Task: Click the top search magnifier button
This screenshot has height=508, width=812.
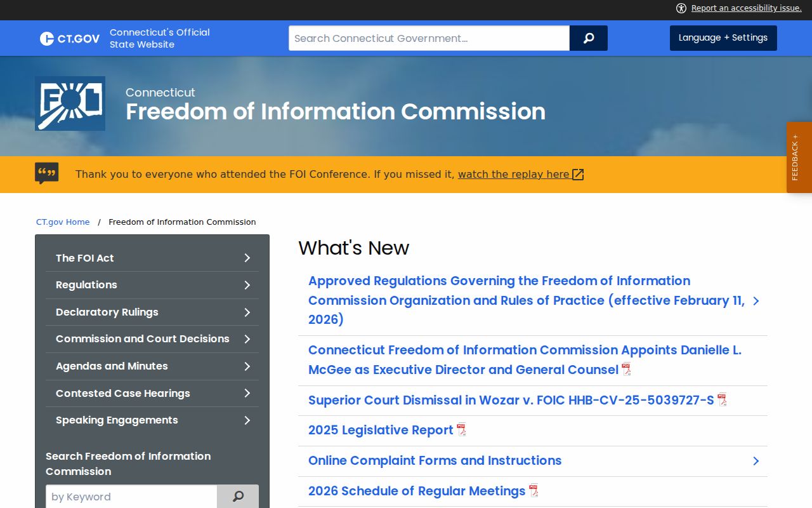Action: [589, 38]
